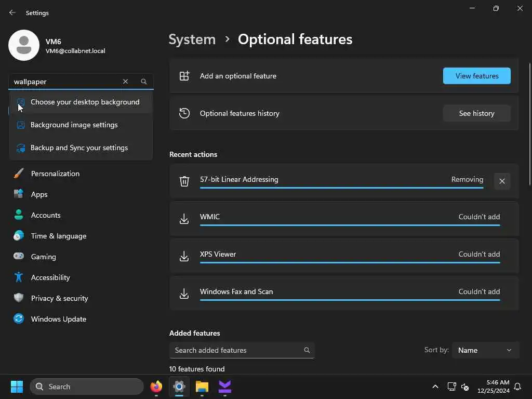Cancel 57-bit Linear Addressing removal
532x399 pixels.
pos(502,181)
